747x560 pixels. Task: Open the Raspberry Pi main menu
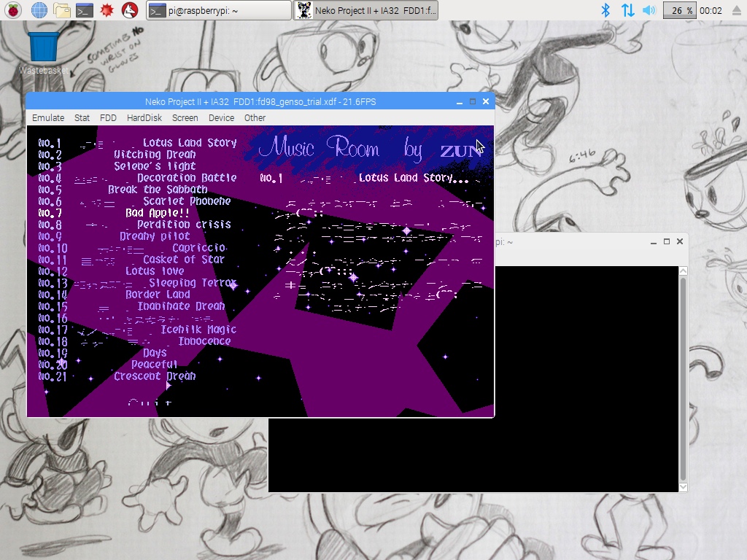coord(13,10)
